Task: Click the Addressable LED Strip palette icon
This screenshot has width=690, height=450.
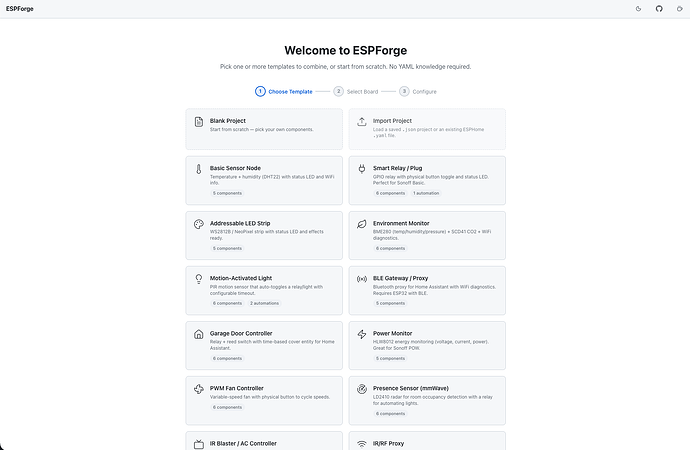Action: point(199,224)
